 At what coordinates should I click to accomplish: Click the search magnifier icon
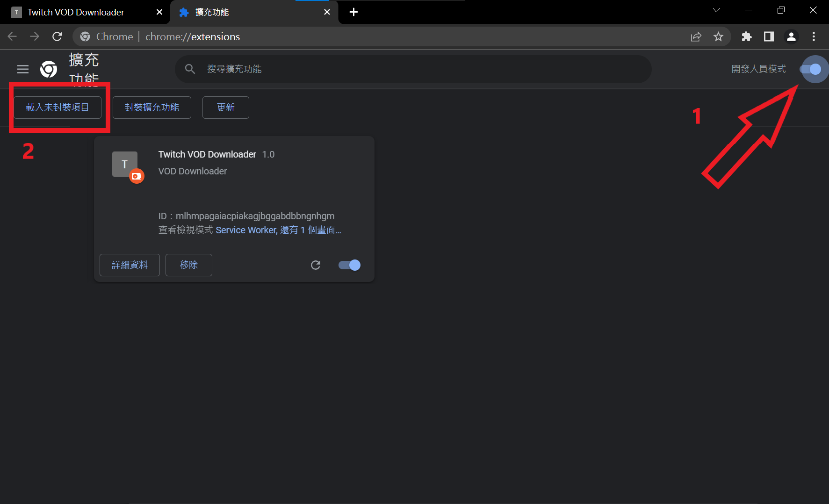click(x=190, y=69)
